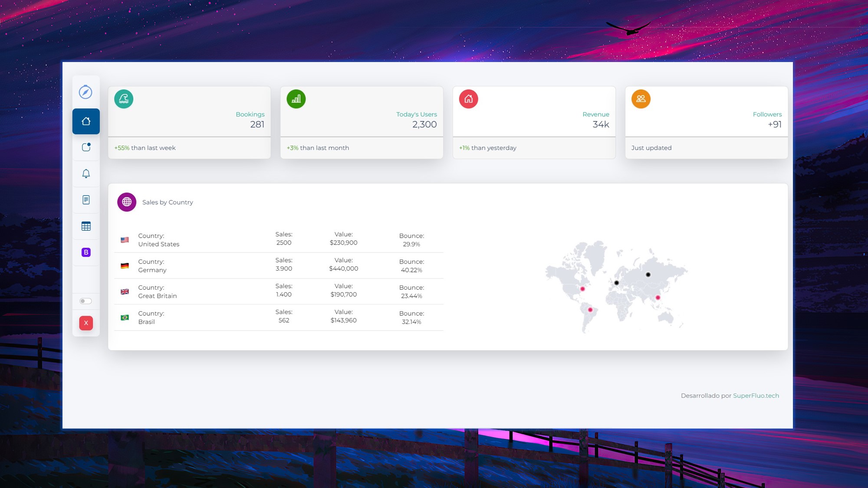Click the black map marker over Russia

[x=648, y=275]
